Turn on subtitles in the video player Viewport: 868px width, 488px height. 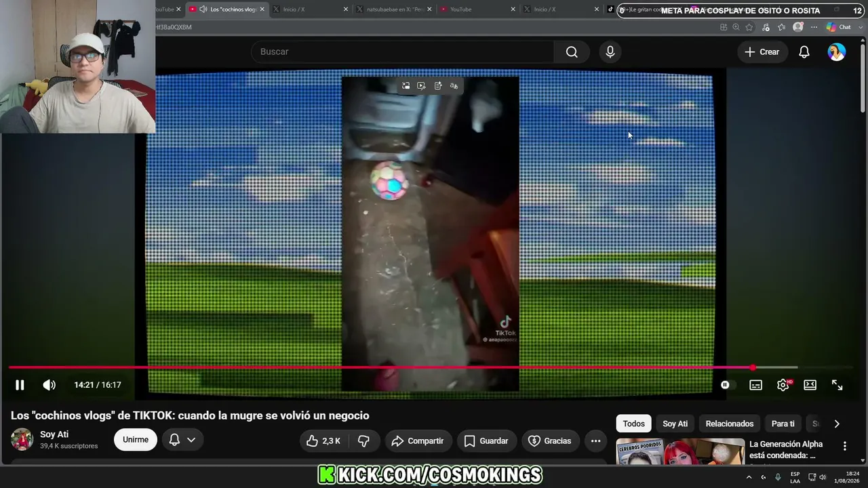tap(755, 385)
